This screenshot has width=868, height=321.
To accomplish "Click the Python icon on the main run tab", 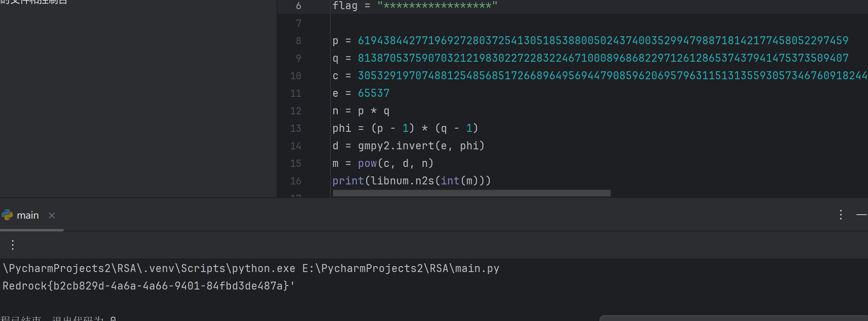I will click(7, 215).
